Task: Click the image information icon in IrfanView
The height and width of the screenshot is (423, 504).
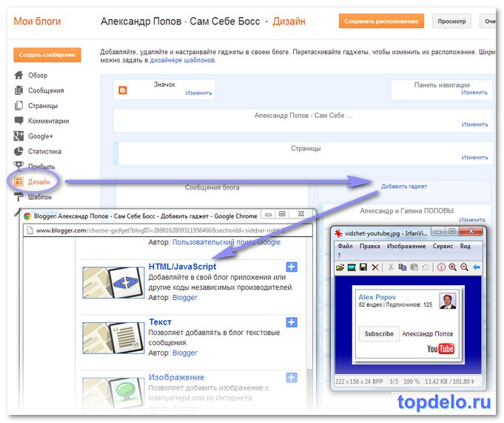Action: (441, 267)
